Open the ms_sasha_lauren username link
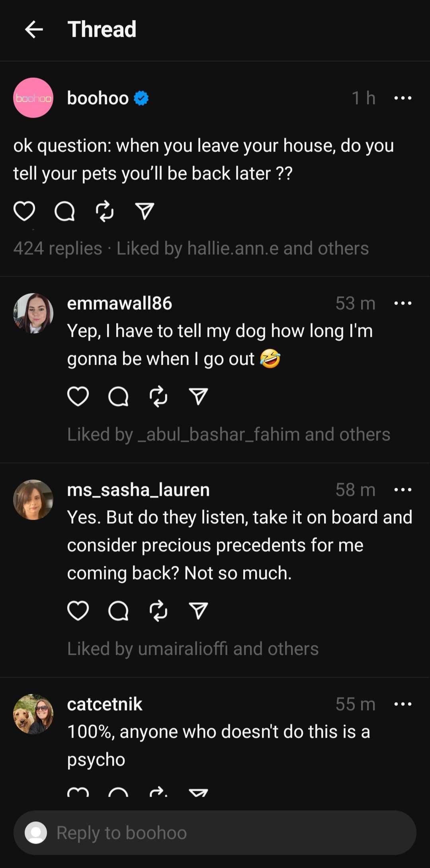 click(x=138, y=490)
